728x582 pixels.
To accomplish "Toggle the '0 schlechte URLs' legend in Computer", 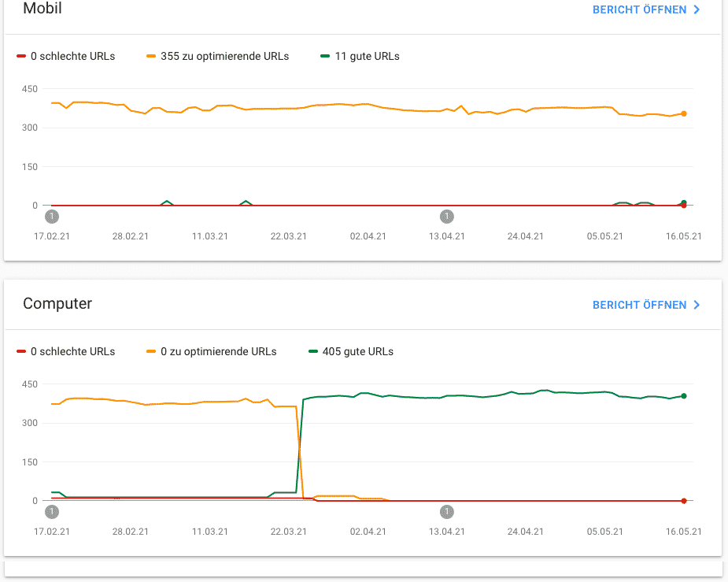I will coord(66,351).
